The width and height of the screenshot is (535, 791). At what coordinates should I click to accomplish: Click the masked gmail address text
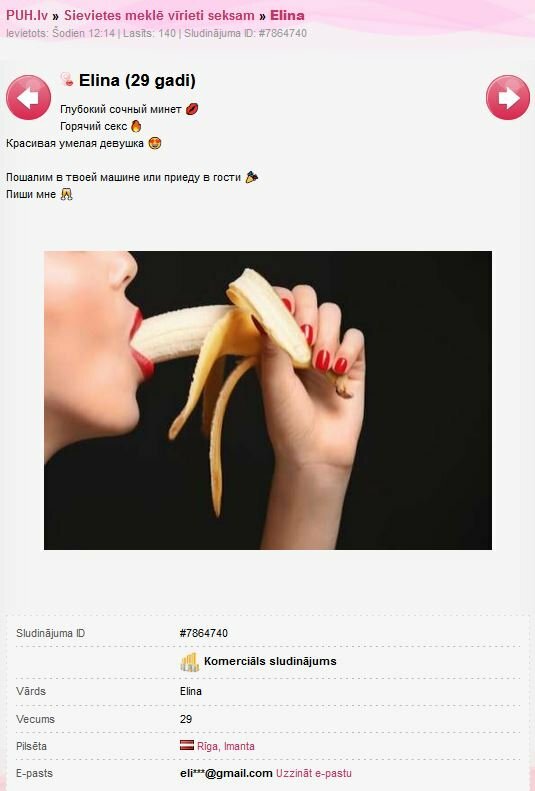tap(226, 773)
